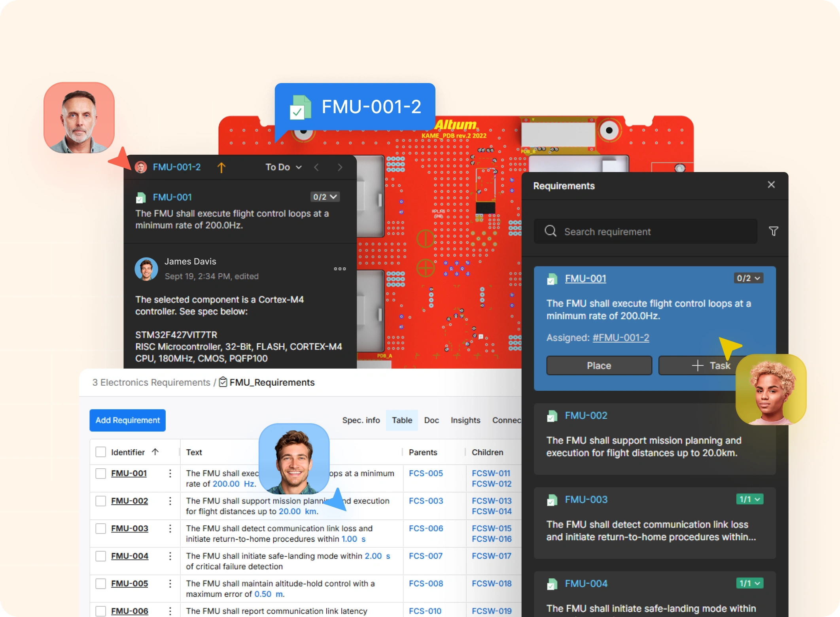Image resolution: width=840 pixels, height=617 pixels.
Task: Click the 200.00 value in FMU-001 row
Action: point(226,484)
